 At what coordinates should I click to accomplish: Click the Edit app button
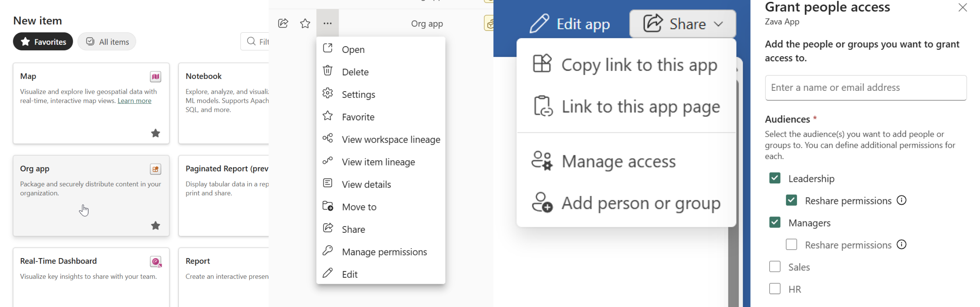point(569,24)
